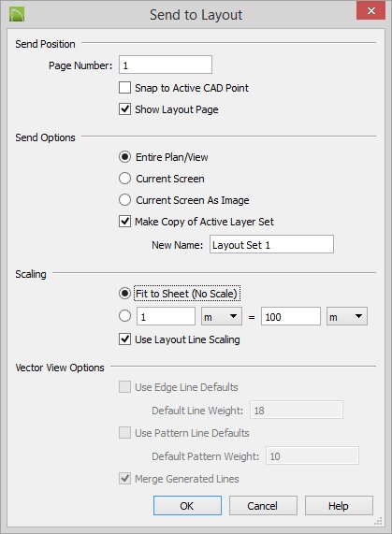Open Help for this dialog
Viewport: 392px width, 534px height.
click(339, 505)
